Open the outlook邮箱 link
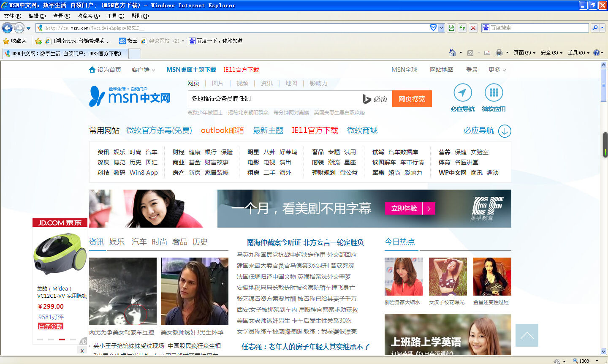The height and width of the screenshot is (364, 608). (222, 130)
